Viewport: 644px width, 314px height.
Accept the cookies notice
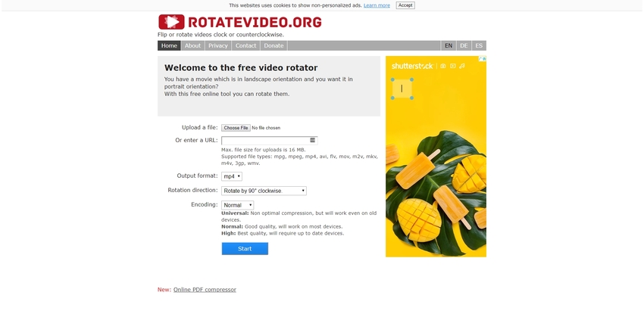405,5
